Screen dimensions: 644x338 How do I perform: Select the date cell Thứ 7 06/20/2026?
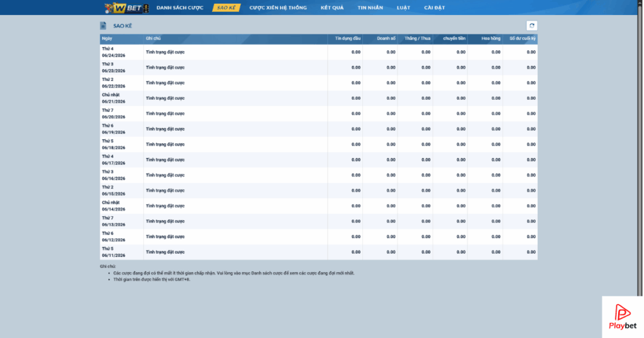tap(121, 114)
